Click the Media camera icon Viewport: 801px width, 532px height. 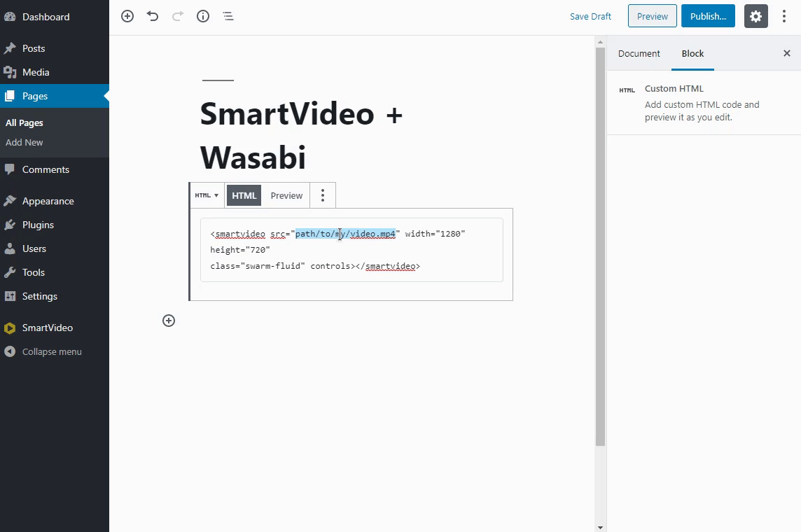(x=10, y=73)
